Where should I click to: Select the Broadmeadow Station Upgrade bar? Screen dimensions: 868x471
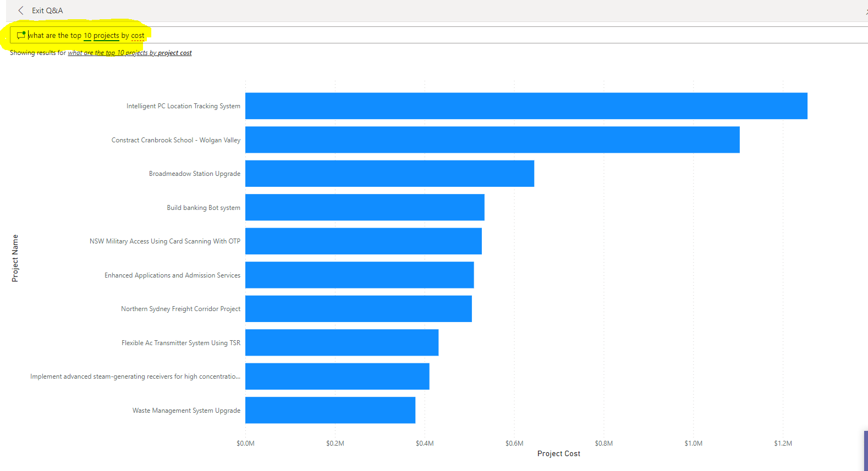[389, 174]
